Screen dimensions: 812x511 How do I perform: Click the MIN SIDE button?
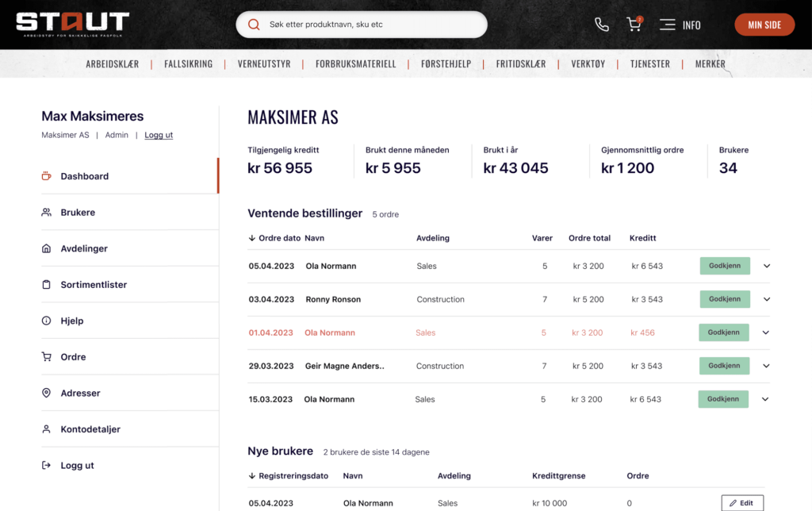(x=764, y=25)
